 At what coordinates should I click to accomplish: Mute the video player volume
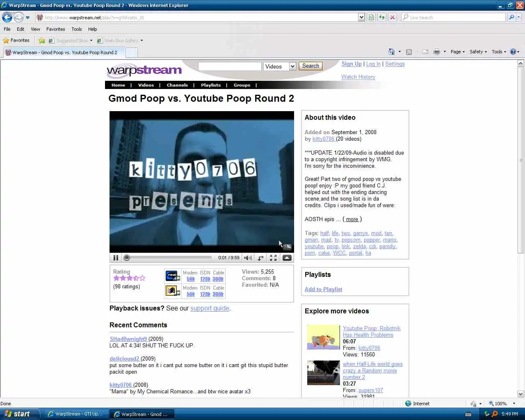click(x=248, y=258)
